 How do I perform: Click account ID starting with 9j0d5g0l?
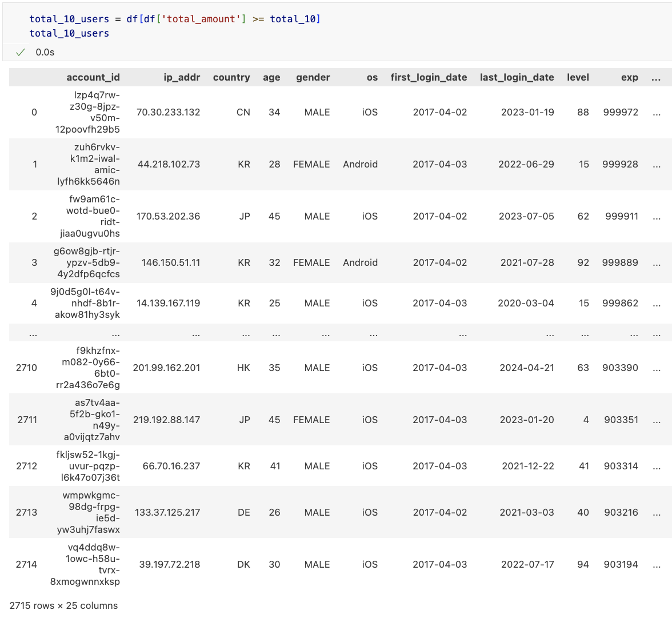(85, 303)
